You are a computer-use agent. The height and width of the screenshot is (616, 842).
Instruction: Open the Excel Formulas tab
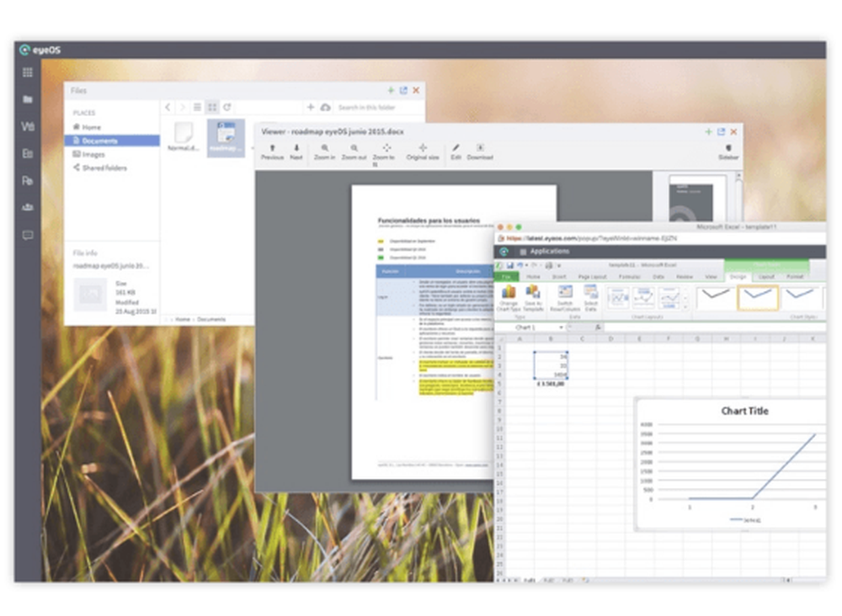pyautogui.click(x=629, y=276)
